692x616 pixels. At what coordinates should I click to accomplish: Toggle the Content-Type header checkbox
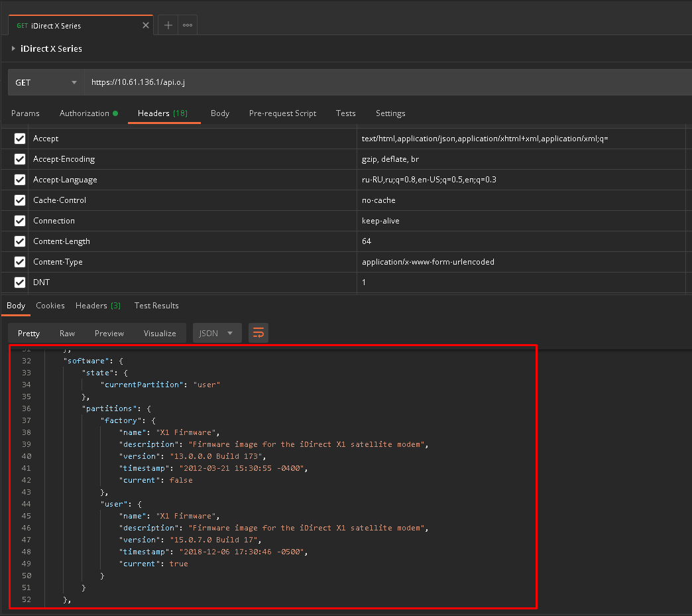(x=20, y=262)
